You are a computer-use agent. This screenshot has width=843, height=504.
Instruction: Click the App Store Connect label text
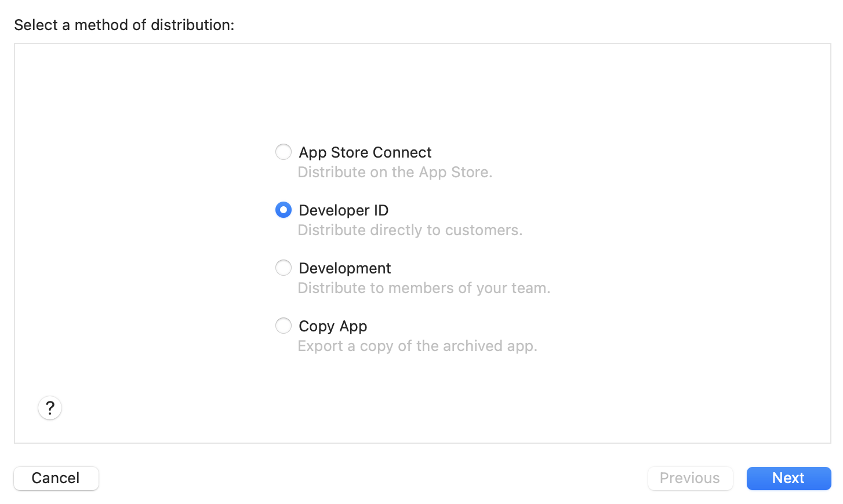(365, 152)
